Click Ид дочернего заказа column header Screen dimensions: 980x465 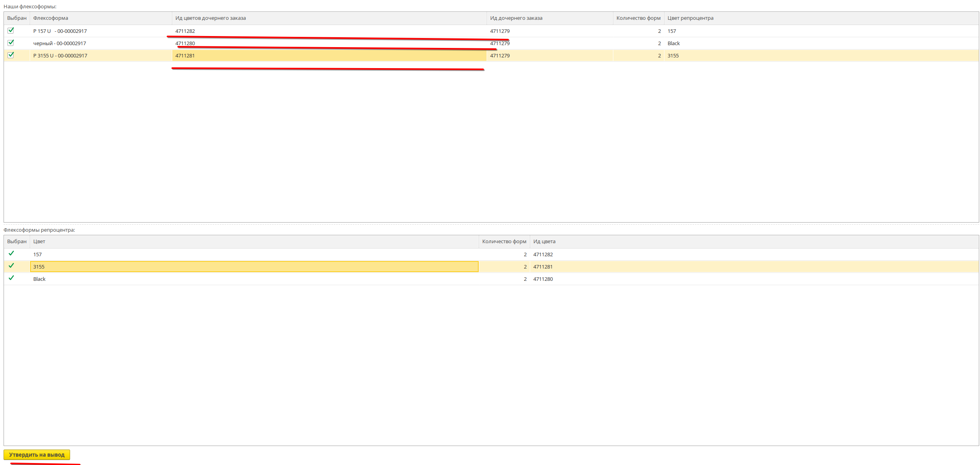tap(516, 18)
